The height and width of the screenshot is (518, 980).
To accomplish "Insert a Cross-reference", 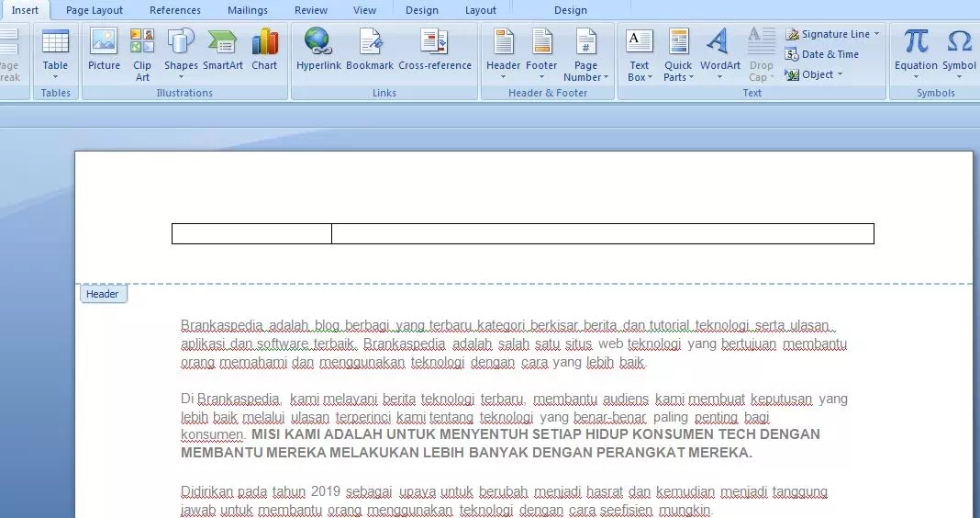I will [x=435, y=50].
